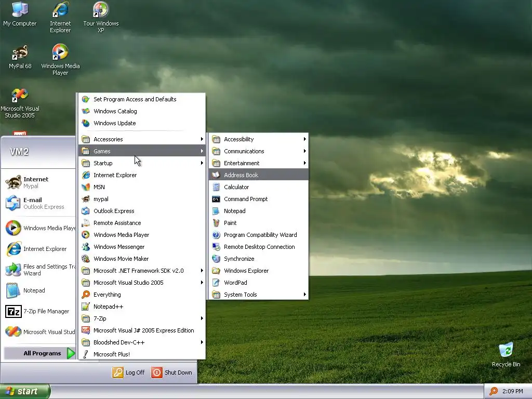Expand the Entertainment submenu
This screenshot has height=399, width=532.
259,163
